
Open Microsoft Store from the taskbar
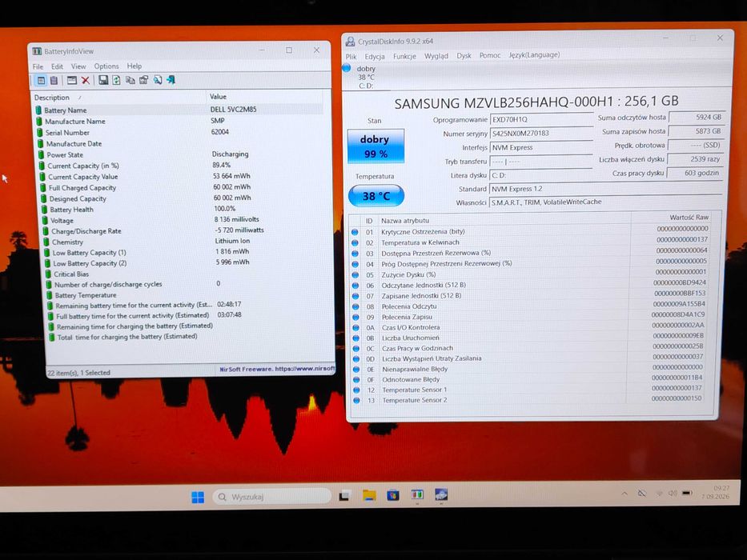tap(393, 495)
